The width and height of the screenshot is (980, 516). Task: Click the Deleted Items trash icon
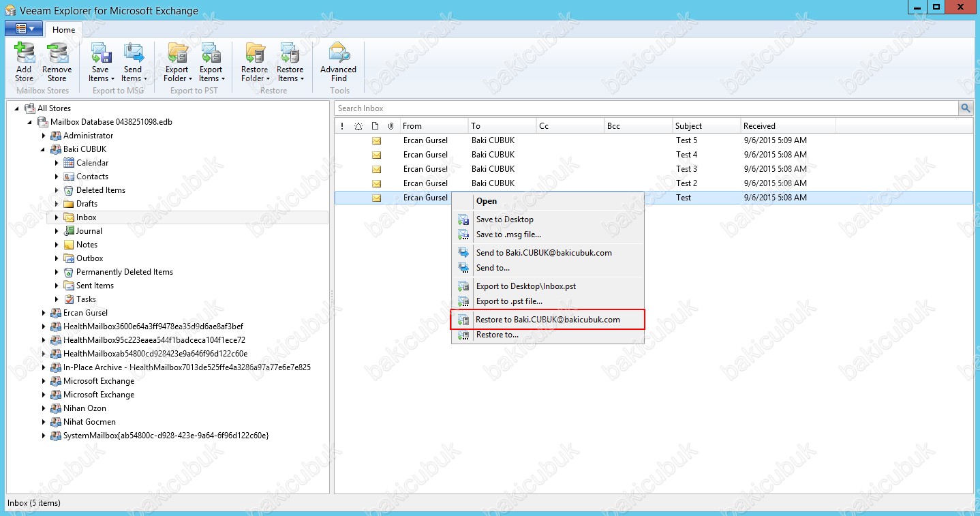68,190
